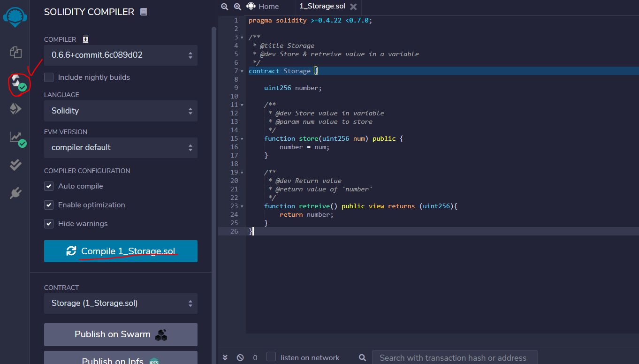This screenshot has width=639, height=364.
Task: Collapse the store function fold on line 15
Action: click(242, 139)
